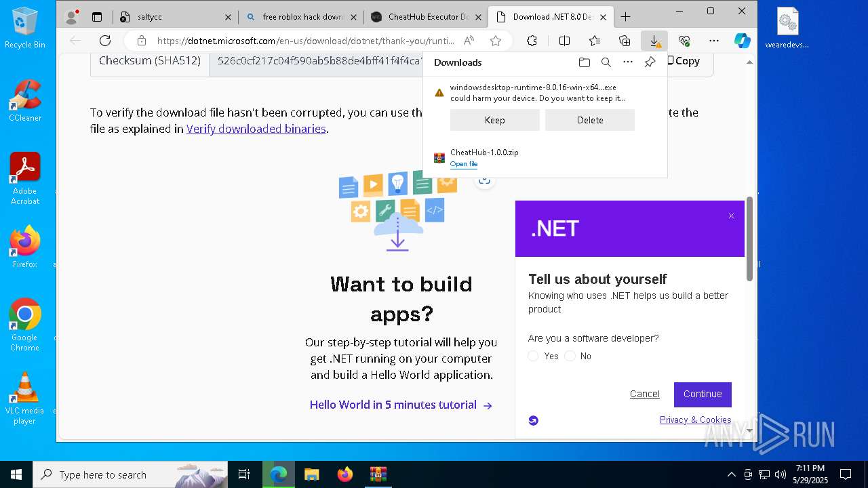Open Edge profile avatar icon
The height and width of the screenshot is (488, 868).
coord(71,17)
